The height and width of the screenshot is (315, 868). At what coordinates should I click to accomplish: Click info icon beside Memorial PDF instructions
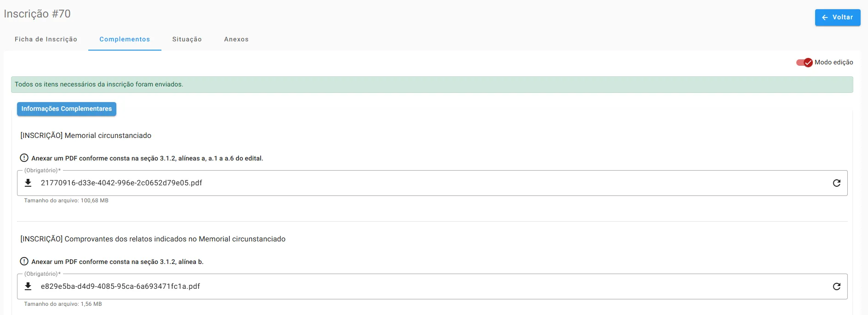click(24, 158)
